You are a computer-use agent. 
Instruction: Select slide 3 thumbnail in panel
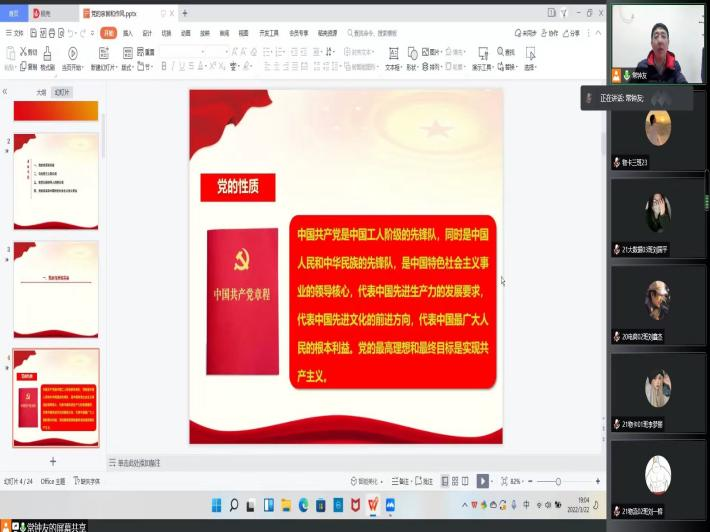click(56, 274)
